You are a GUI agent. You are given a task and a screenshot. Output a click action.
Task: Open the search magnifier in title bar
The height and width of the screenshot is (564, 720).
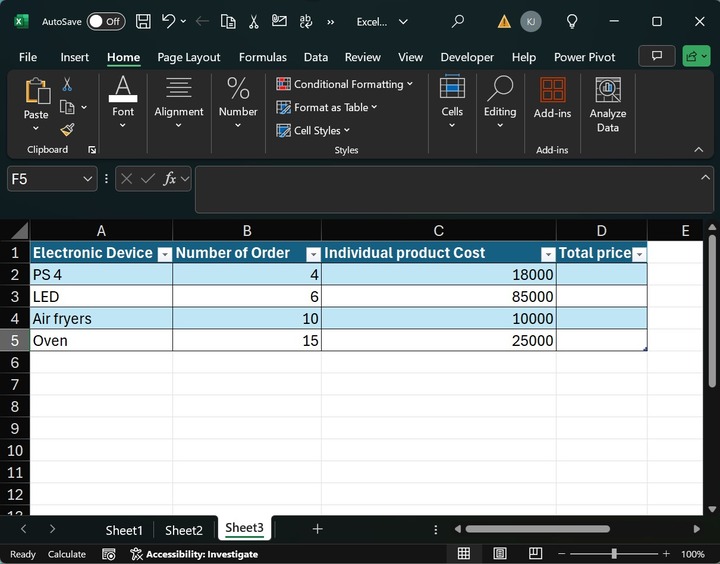pos(458,21)
